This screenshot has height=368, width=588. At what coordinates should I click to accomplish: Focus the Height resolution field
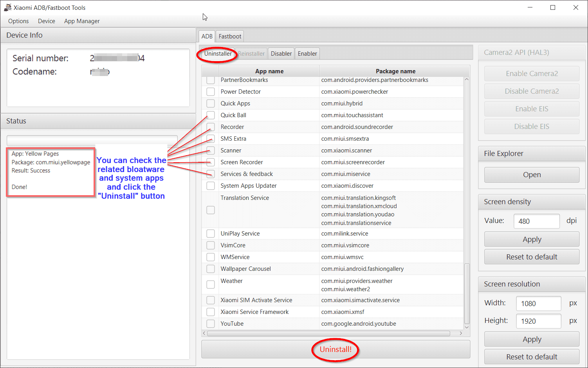coord(539,321)
